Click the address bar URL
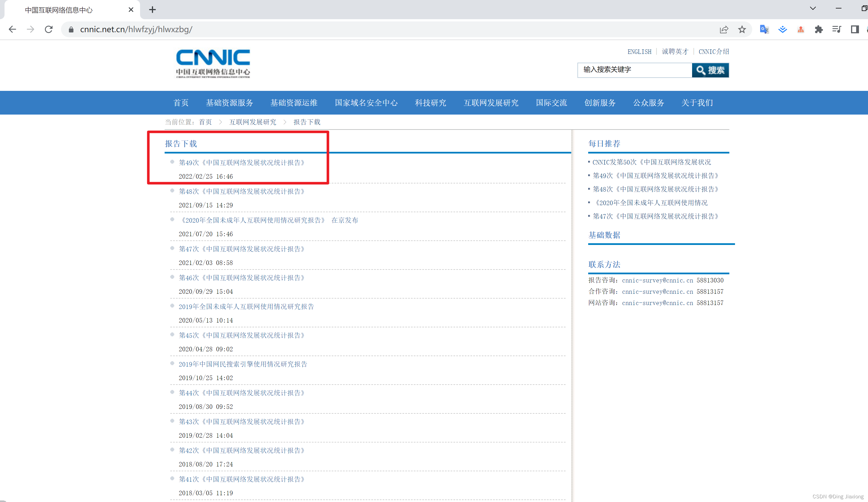868x502 pixels. pos(136,30)
